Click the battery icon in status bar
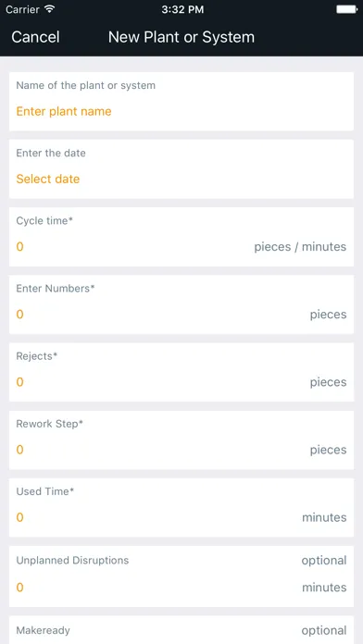Screen dimensions: 363x644 [346, 9]
